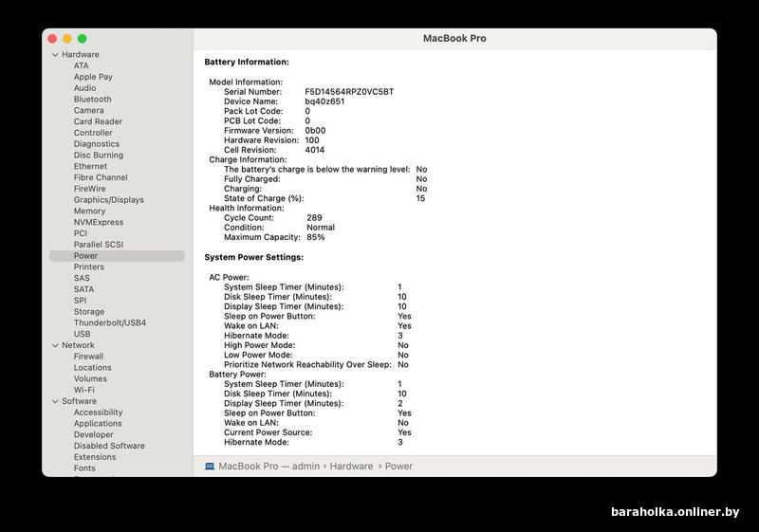The height and width of the screenshot is (532, 759).
Task: Select PCI in the sidebar
Action: pos(81,233)
